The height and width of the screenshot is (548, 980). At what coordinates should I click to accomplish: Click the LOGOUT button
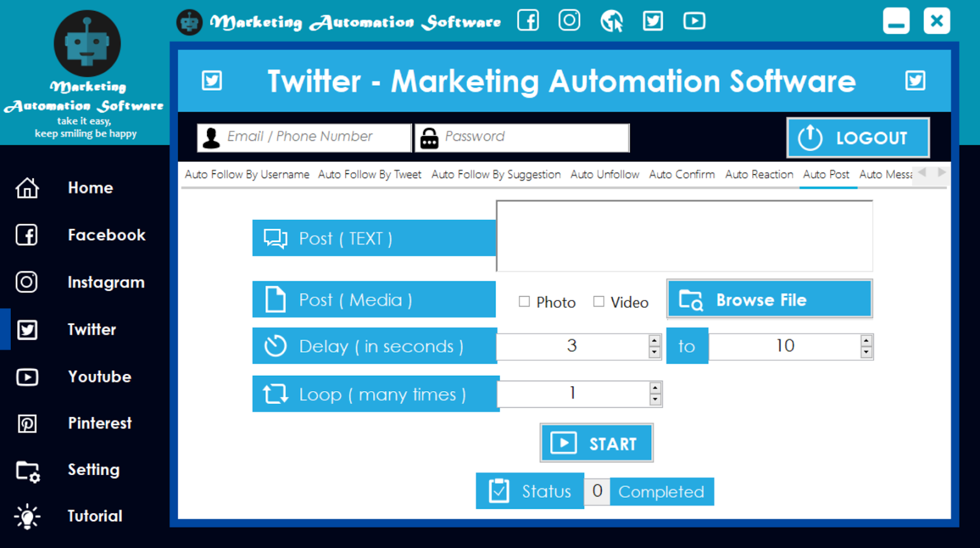point(858,138)
